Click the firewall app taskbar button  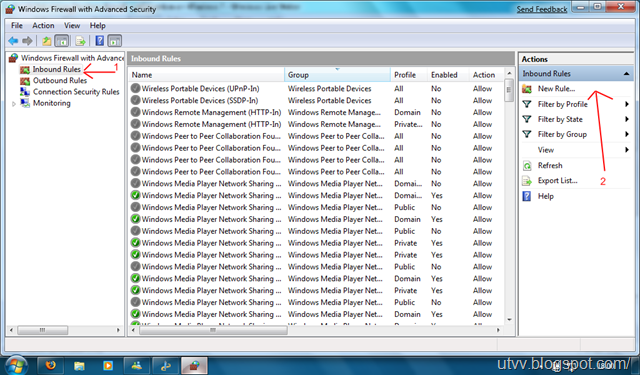pyautogui.click(x=194, y=365)
